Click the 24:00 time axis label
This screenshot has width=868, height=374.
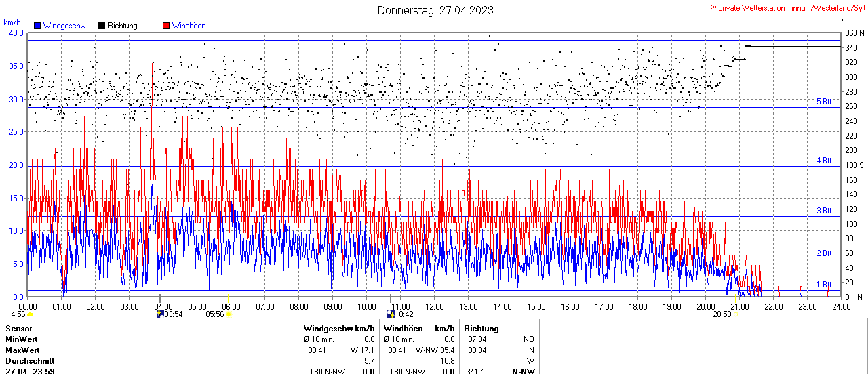click(x=841, y=306)
